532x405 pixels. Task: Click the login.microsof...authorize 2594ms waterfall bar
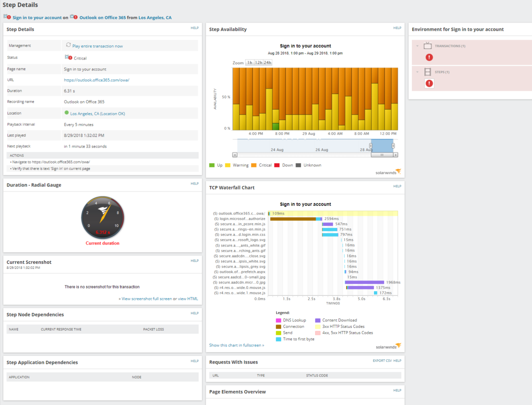point(296,219)
